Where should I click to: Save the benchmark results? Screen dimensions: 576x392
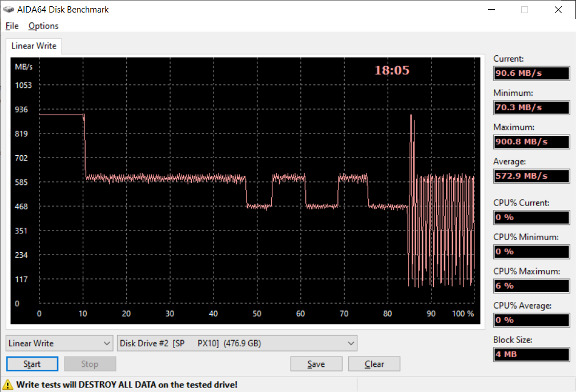[x=316, y=364]
